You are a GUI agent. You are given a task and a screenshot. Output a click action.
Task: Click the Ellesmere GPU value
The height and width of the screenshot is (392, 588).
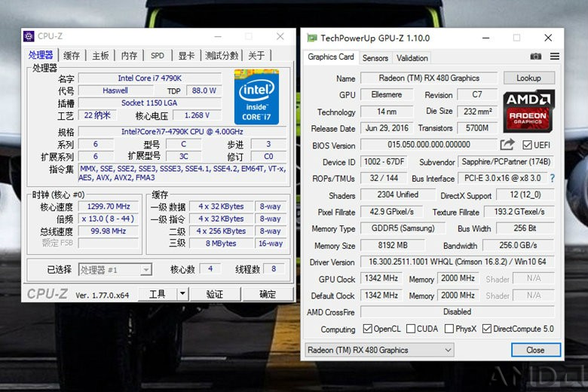pos(387,94)
